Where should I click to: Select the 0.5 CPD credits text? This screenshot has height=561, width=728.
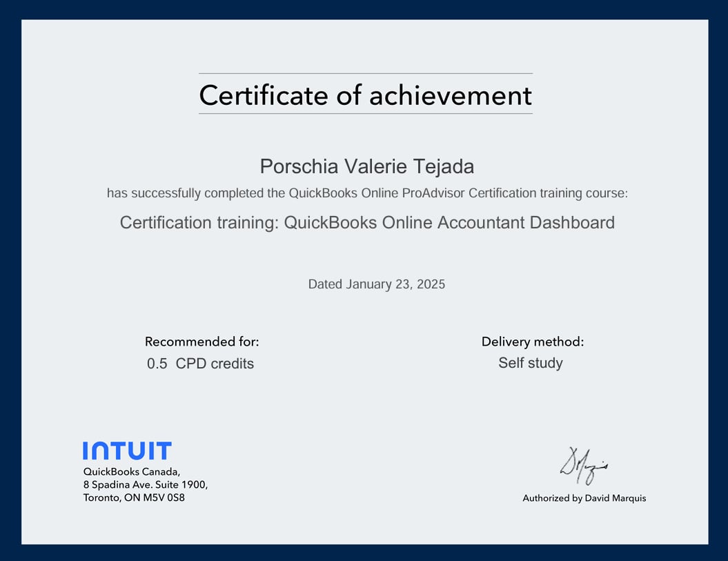[201, 363]
